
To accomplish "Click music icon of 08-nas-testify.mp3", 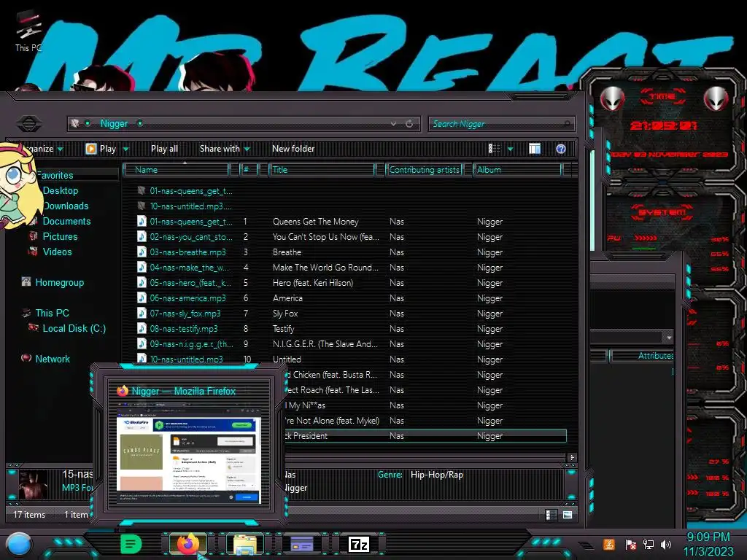I will click(142, 328).
